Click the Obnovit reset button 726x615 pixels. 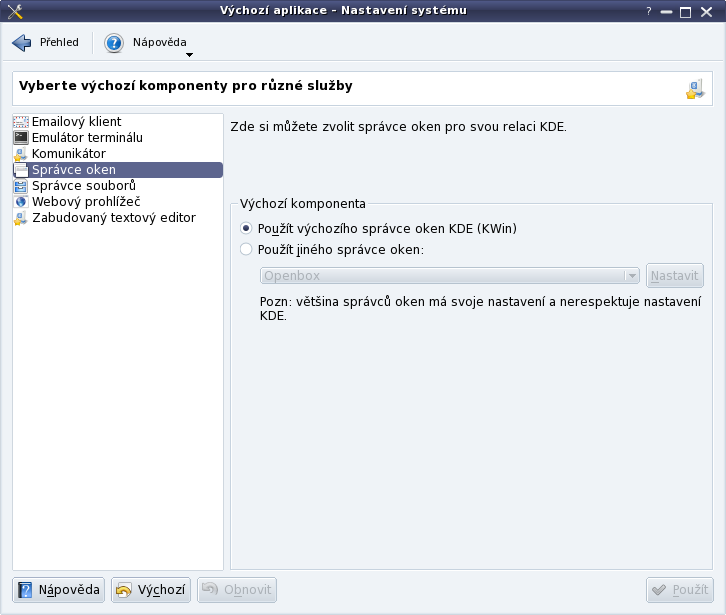pyautogui.click(x=237, y=590)
